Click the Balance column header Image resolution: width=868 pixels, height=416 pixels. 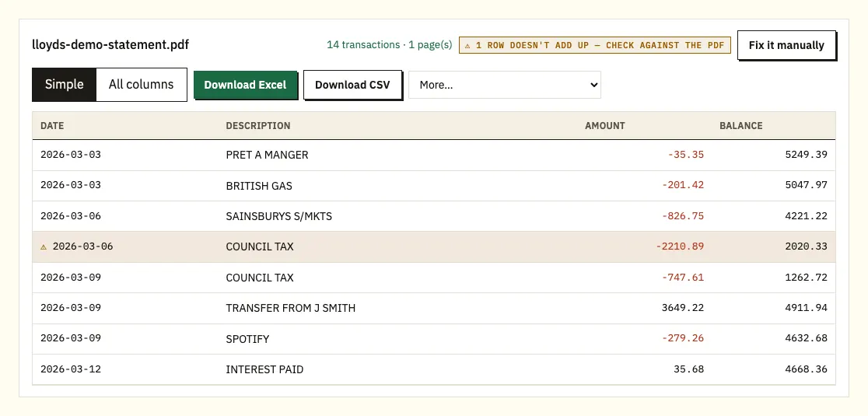pos(740,125)
